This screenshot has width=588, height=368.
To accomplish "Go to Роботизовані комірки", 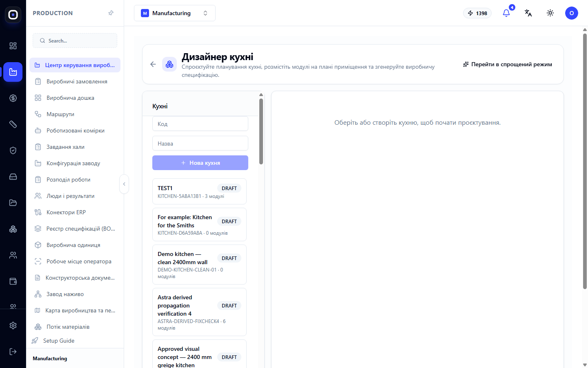I will point(75,130).
